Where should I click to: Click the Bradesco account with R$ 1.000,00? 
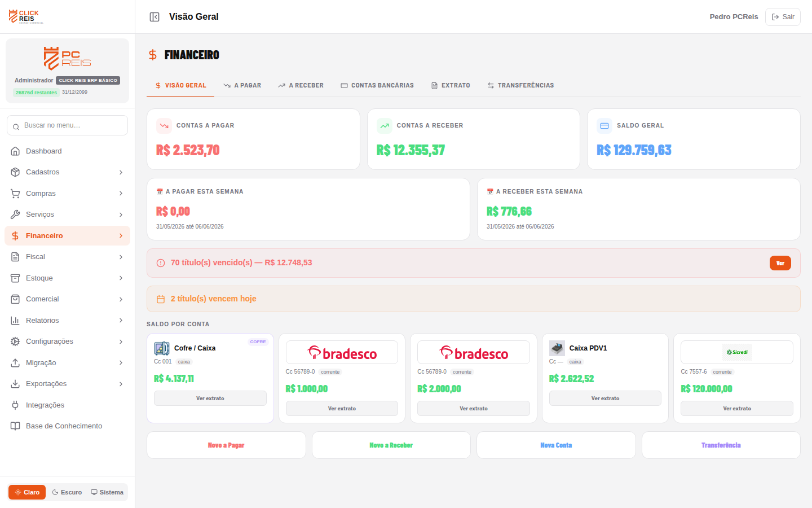click(x=342, y=378)
